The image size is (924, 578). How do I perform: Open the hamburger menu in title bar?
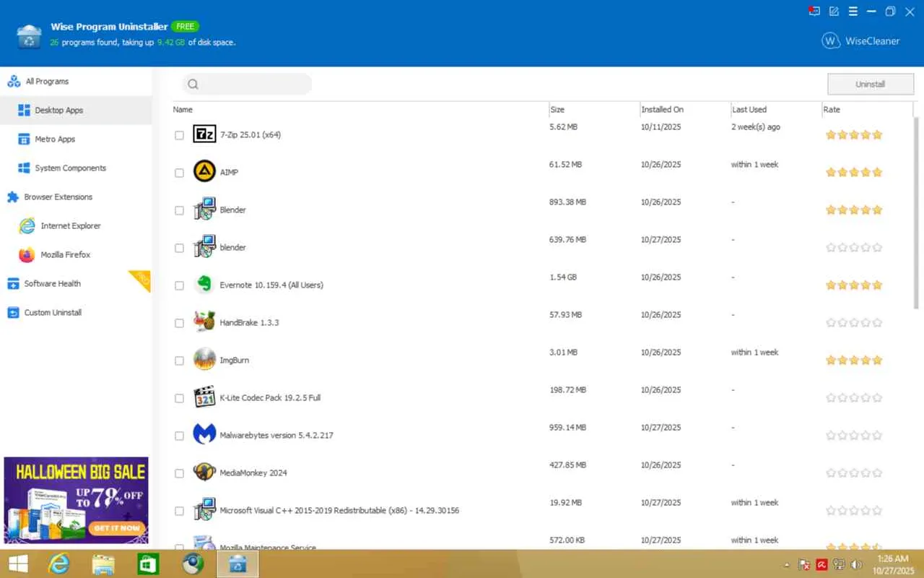pos(853,11)
